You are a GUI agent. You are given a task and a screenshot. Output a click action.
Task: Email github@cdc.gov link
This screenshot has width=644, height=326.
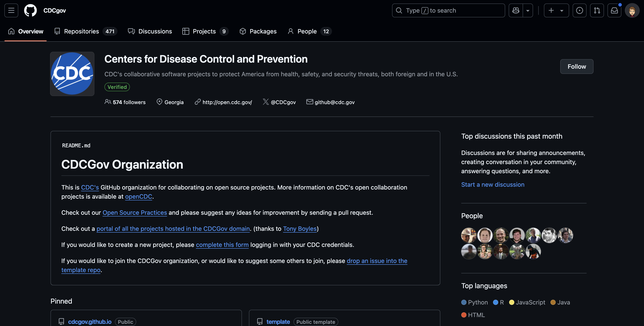point(334,102)
